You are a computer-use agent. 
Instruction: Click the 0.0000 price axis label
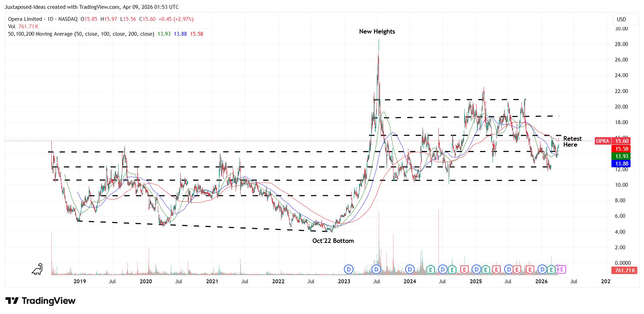(x=623, y=263)
